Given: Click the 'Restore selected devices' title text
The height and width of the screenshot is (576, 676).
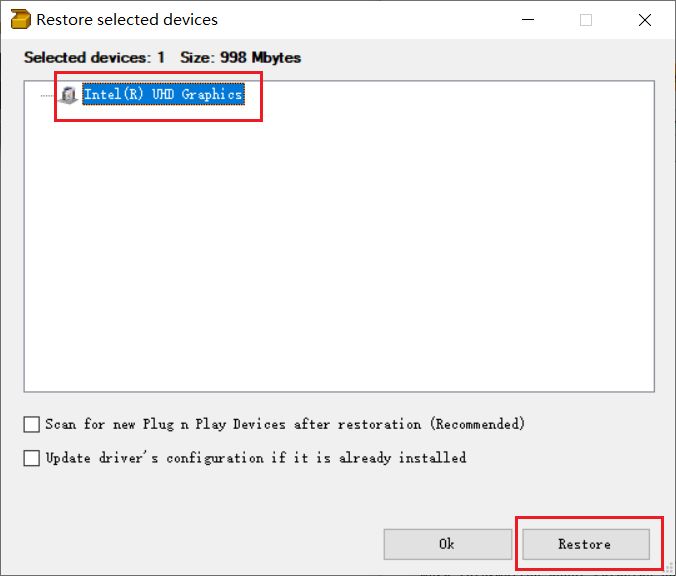Looking at the screenshot, I should (126, 20).
